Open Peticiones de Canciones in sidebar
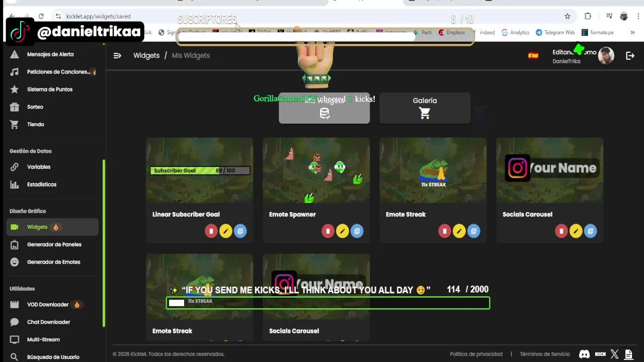This screenshot has width=644, height=362. coord(53,72)
